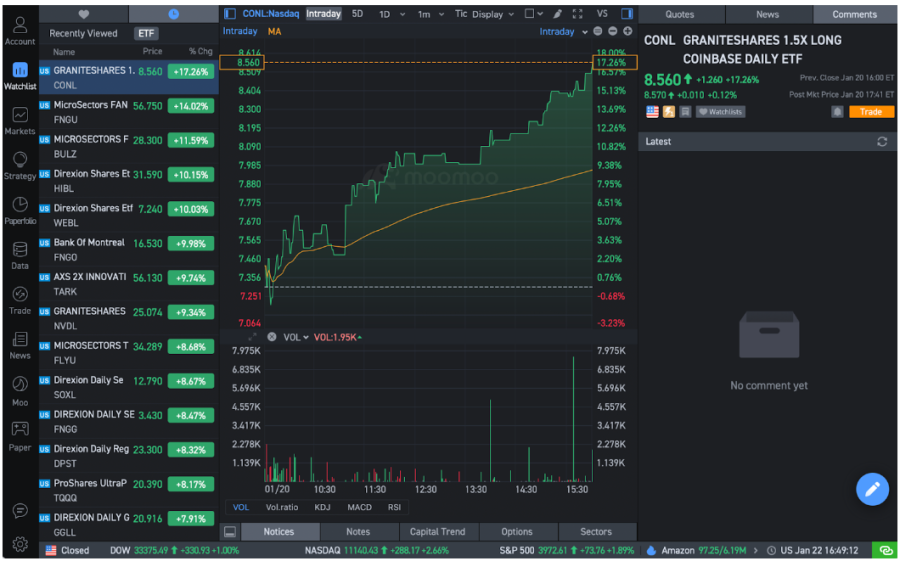Switch to the News tab in right panel
Screen dimensions: 900x561
(767, 14)
